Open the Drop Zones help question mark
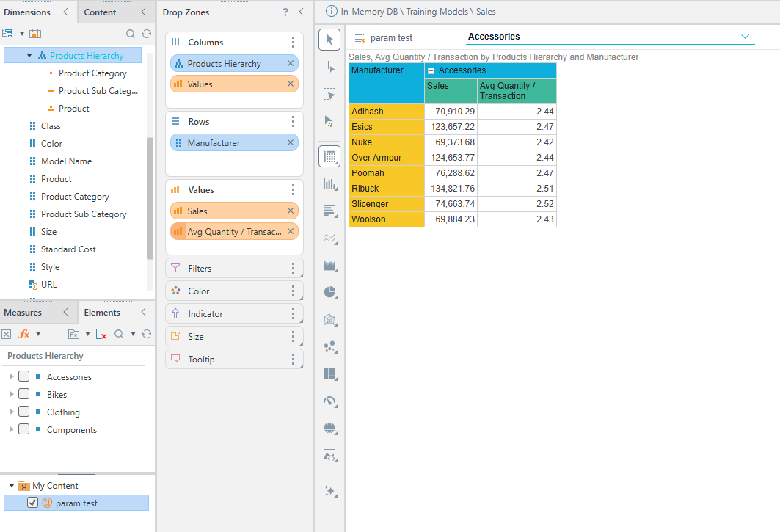This screenshot has width=780, height=532. coord(285,12)
